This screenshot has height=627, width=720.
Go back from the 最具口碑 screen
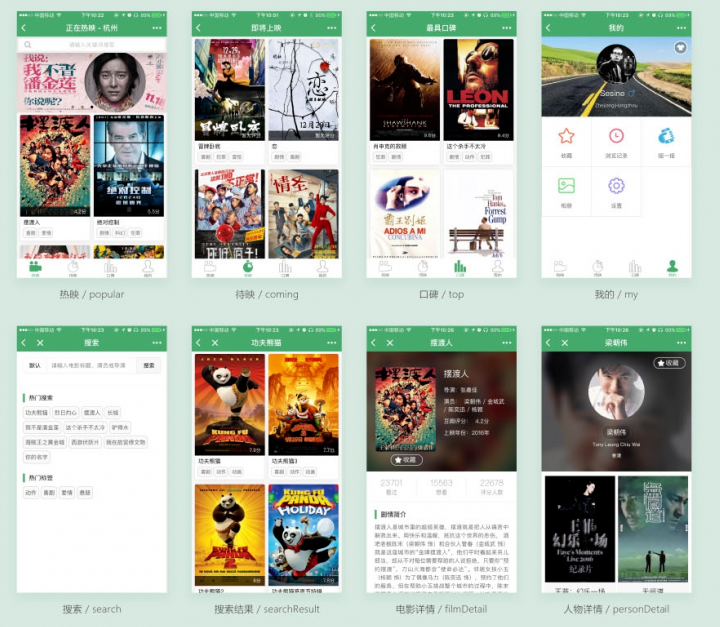pos(373,28)
